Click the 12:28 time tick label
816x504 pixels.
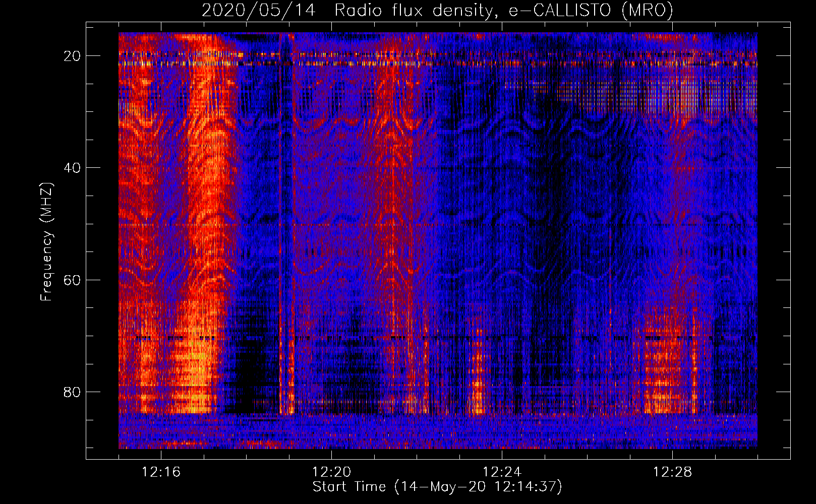(x=672, y=472)
